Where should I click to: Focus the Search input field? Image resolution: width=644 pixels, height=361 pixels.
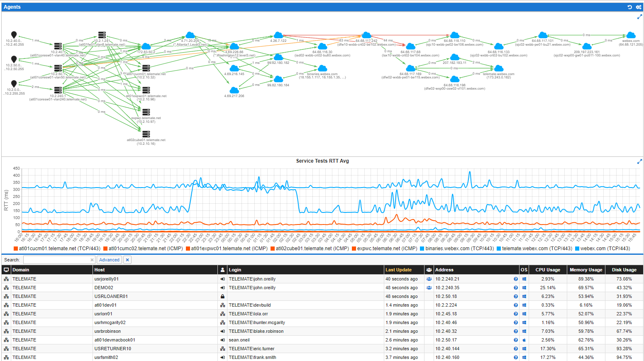click(59, 260)
